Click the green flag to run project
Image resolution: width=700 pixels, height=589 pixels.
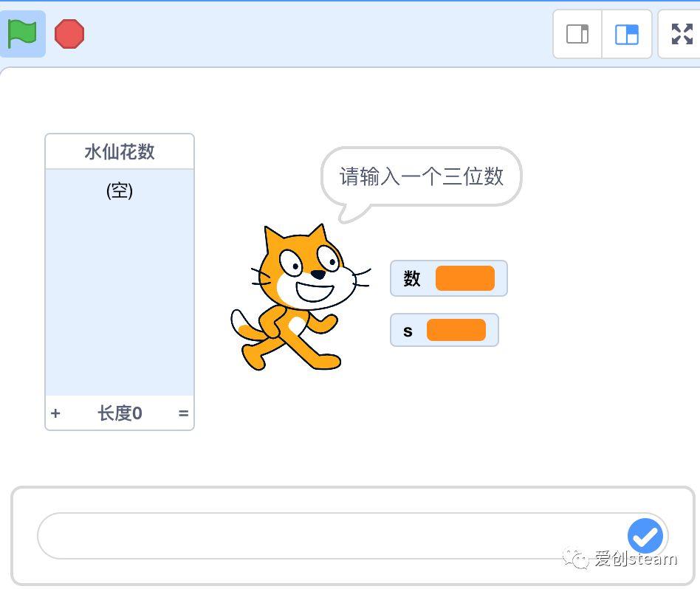[x=22, y=34]
